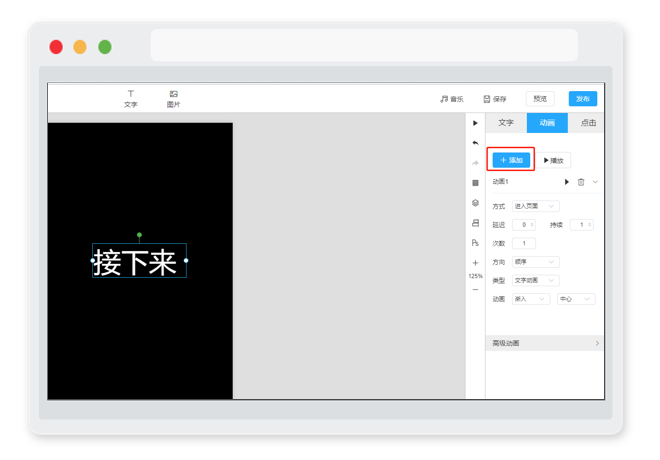Click the solid square icon in side strip
Screen dimensions: 660x460
[475, 183]
